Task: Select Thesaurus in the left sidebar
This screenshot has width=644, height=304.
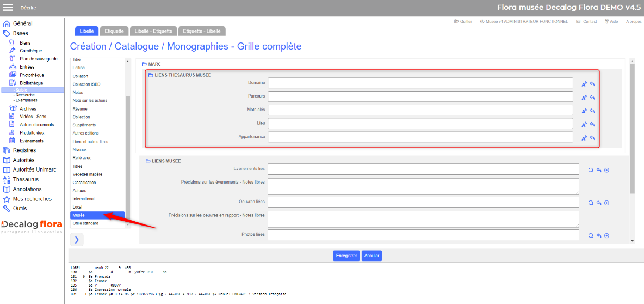Action: click(26, 179)
